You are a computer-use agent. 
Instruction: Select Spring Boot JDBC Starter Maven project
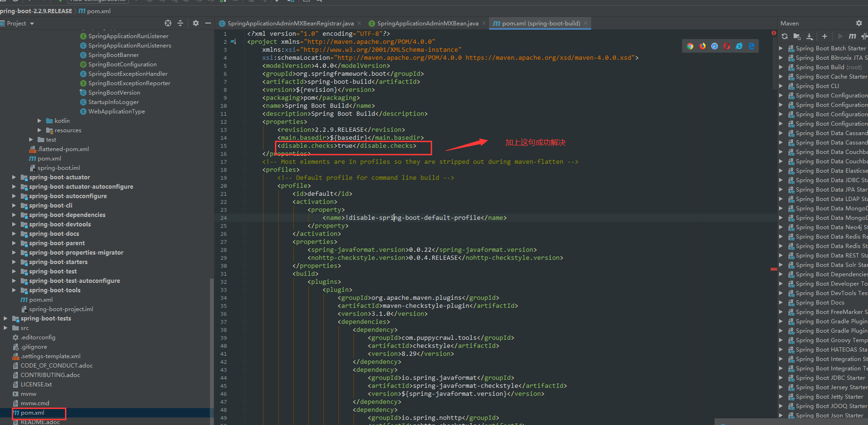click(x=830, y=377)
